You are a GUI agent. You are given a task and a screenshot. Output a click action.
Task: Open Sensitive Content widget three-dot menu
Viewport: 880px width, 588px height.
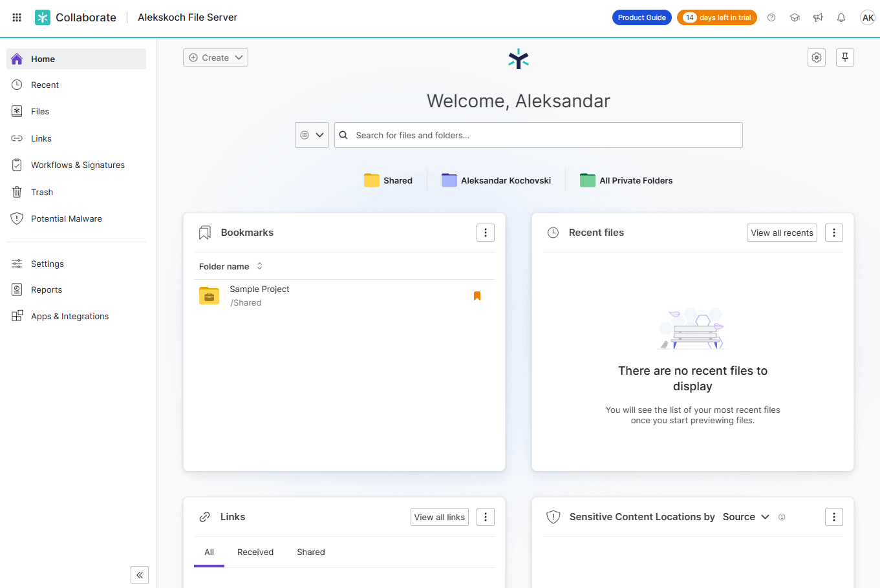(834, 517)
